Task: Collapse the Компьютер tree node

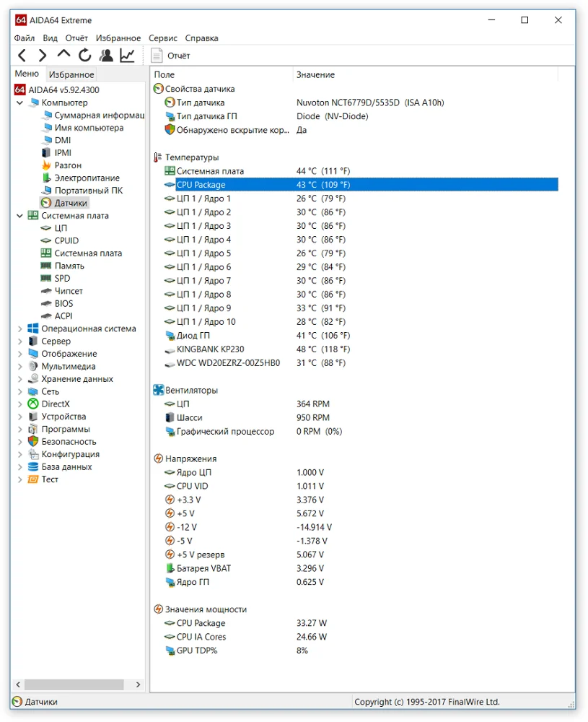Action: (x=19, y=103)
